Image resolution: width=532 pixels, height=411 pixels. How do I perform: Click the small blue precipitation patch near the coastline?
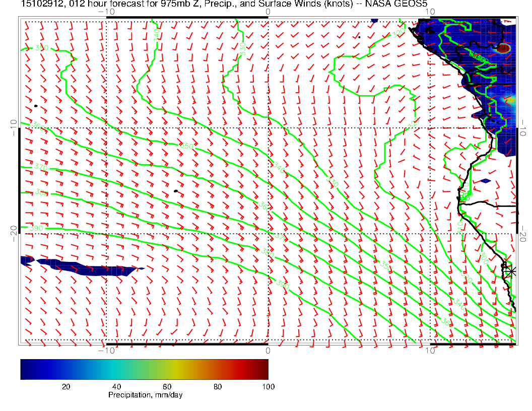[485, 180]
